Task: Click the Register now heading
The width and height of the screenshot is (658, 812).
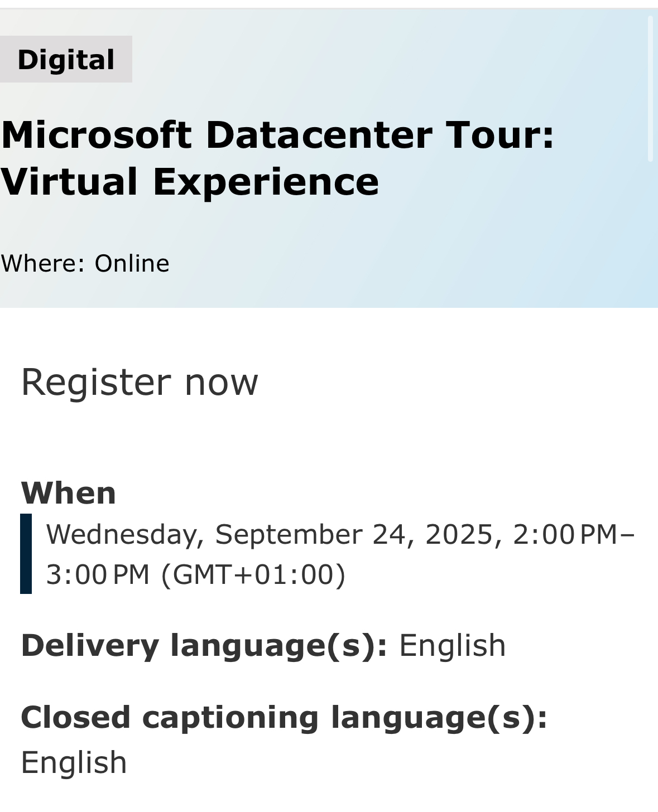Action: [x=140, y=383]
